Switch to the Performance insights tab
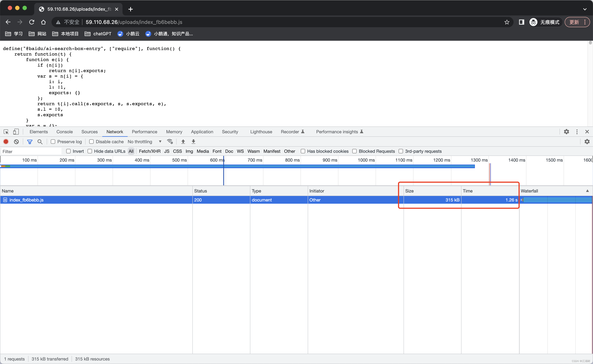593x364 pixels. point(340,132)
